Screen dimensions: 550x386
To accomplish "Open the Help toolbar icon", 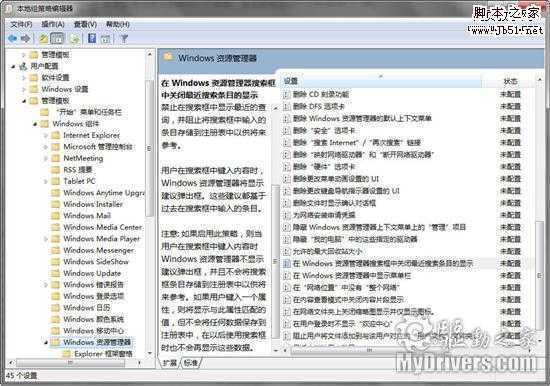I will pos(92,38).
